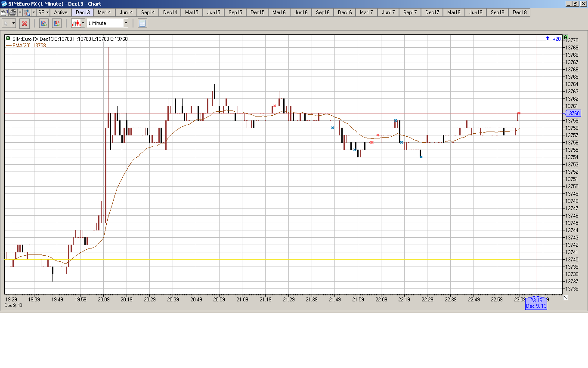This screenshot has width=588, height=368.
Task: Open the SP symbol dropdown arrow
Action: click(47, 12)
